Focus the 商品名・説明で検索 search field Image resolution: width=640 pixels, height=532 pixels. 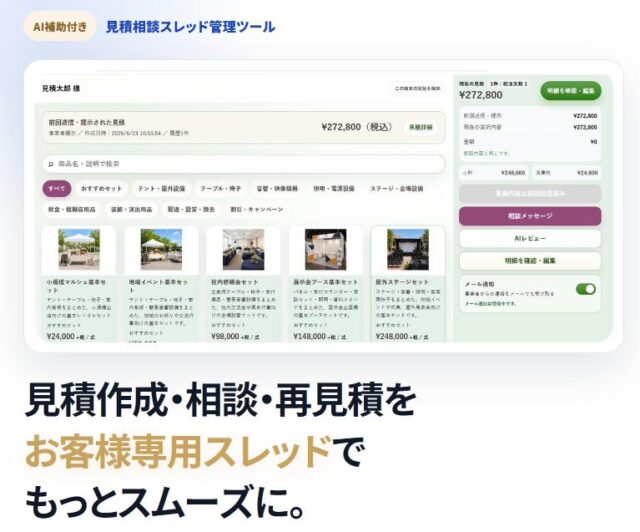244,164
